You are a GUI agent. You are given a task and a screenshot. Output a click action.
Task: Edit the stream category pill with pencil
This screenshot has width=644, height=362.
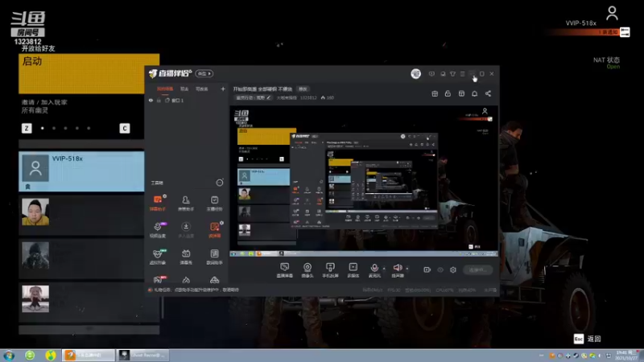tap(254, 97)
